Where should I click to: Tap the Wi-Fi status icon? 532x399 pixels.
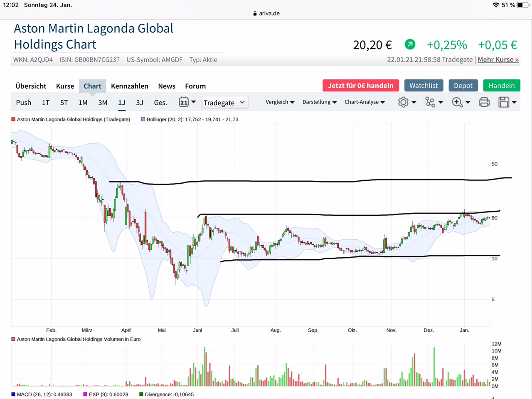[496, 5]
